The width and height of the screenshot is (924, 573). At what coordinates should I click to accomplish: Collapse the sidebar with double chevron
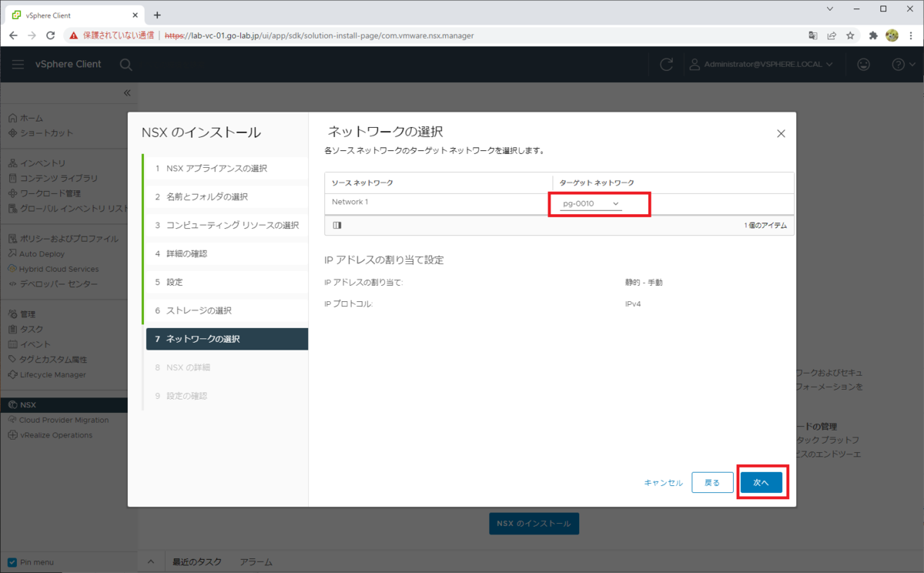pos(127,93)
